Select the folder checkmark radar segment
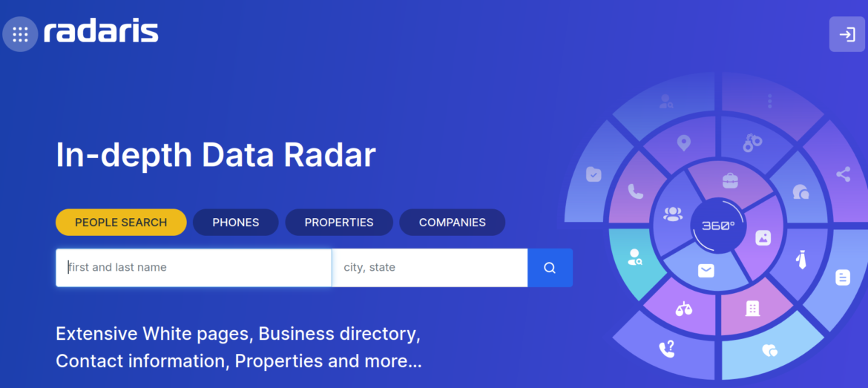 pos(594,176)
